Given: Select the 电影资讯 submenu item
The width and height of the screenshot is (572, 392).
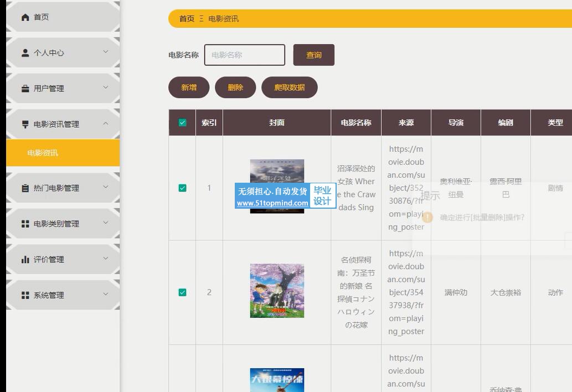Looking at the screenshot, I should [63, 153].
